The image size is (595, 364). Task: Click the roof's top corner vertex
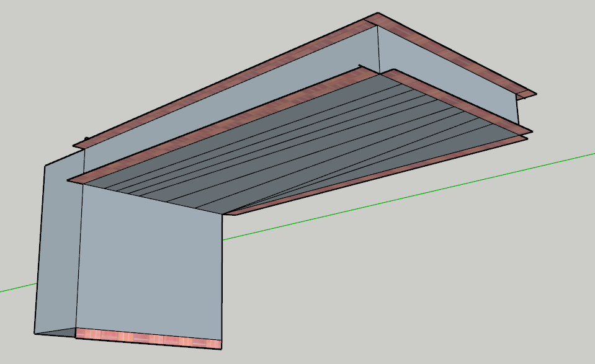coord(377,13)
